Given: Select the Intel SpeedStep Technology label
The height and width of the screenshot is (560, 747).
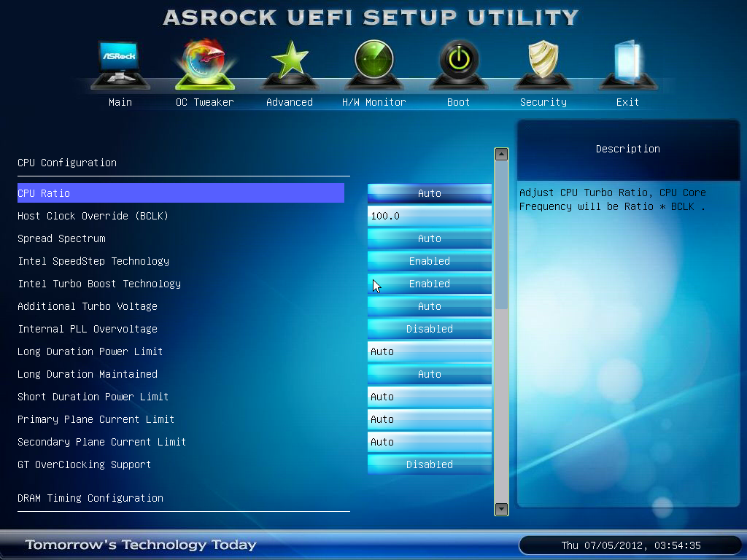Looking at the screenshot, I should tap(93, 261).
